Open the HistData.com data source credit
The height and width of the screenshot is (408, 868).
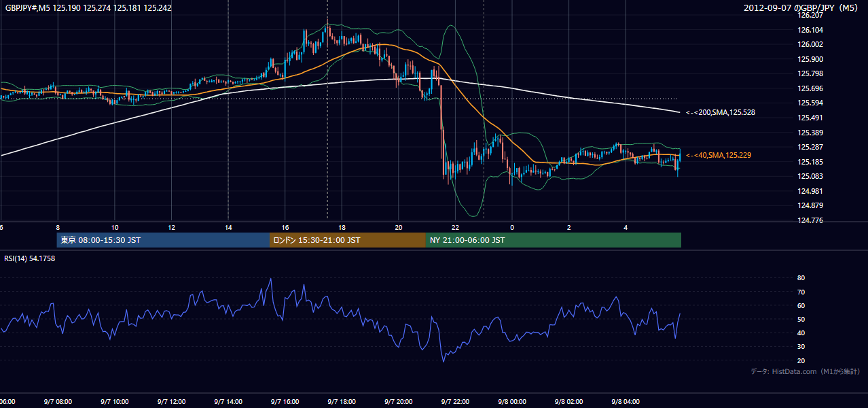[806, 371]
